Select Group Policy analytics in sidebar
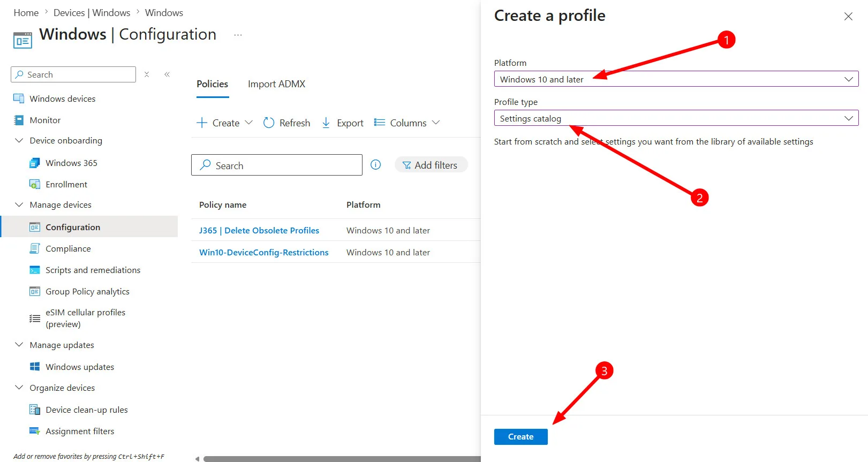Viewport: 868px width, 462px height. 88,291
